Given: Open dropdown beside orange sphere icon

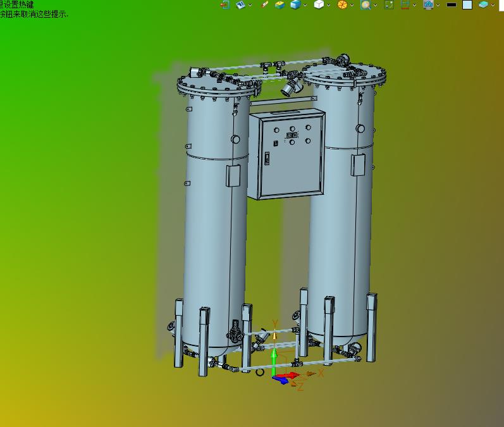Looking at the screenshot, I should coord(352,5).
